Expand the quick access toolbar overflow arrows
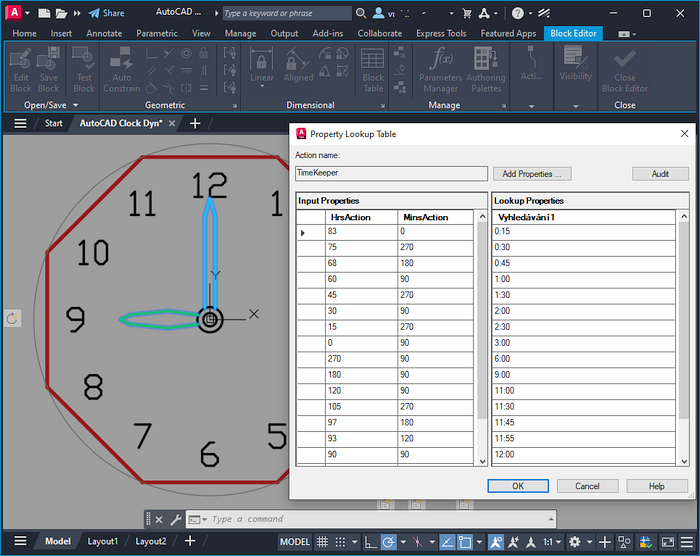The width and height of the screenshot is (700, 556). pos(77,13)
